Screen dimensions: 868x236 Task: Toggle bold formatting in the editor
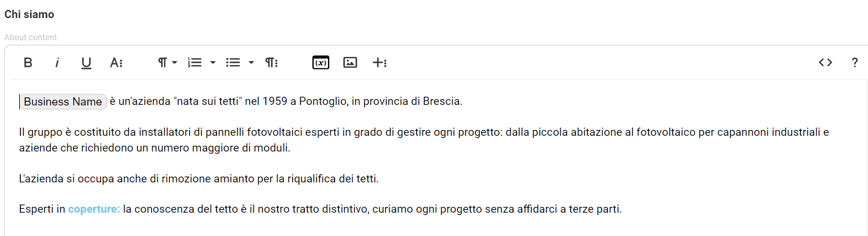coord(28,63)
